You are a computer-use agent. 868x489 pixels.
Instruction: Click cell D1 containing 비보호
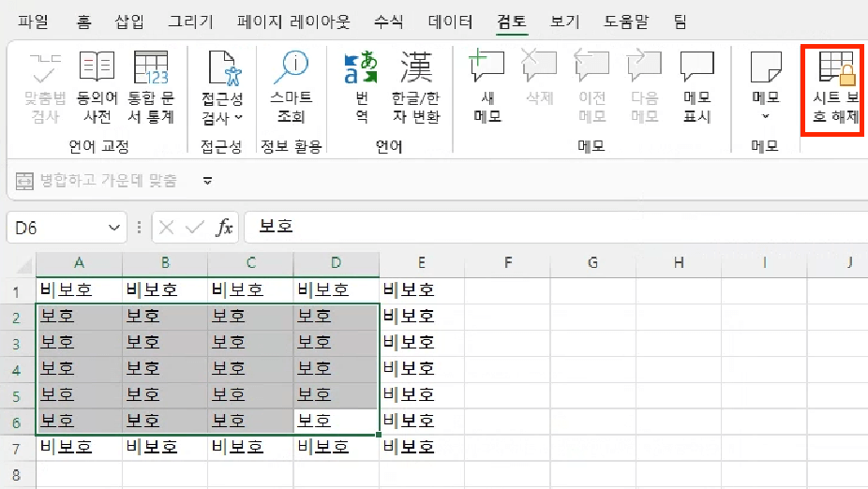[x=336, y=289]
